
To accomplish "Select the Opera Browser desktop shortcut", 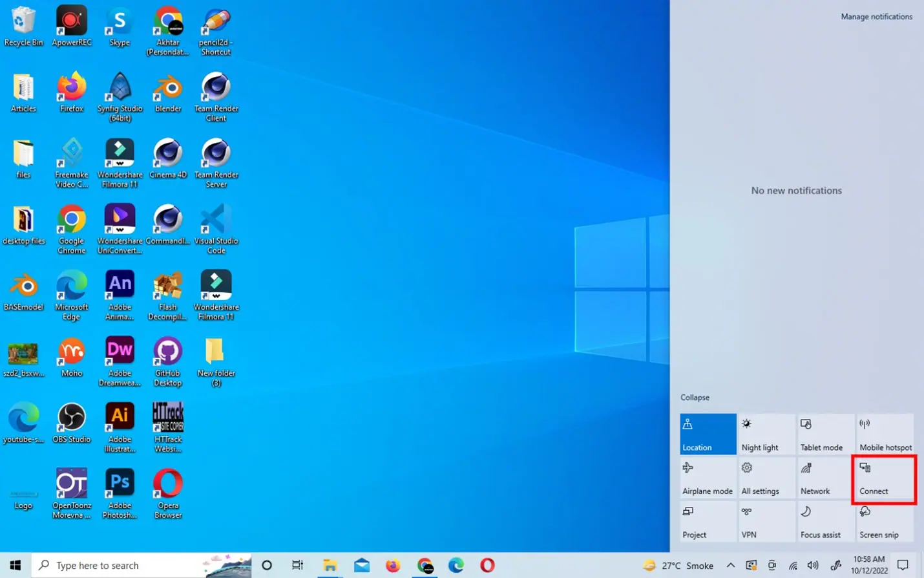I will (168, 494).
